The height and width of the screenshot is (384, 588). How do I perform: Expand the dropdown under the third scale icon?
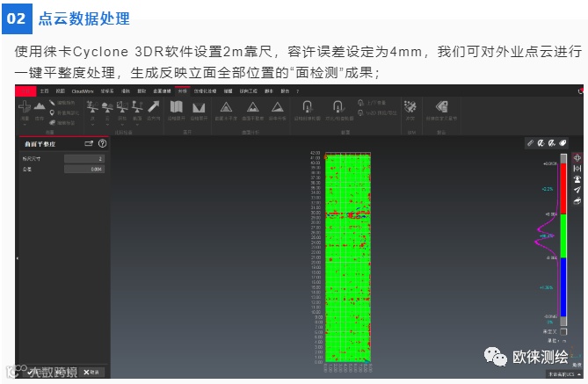[122, 125]
